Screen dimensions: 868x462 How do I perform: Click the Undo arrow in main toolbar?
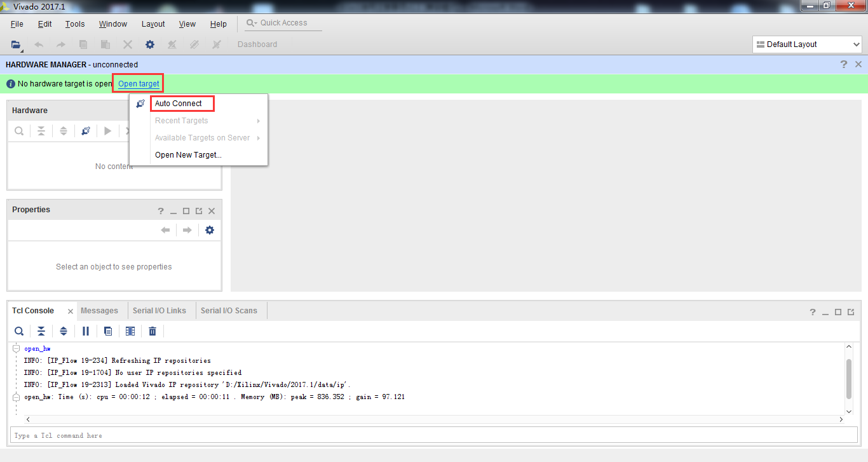tap(39, 44)
